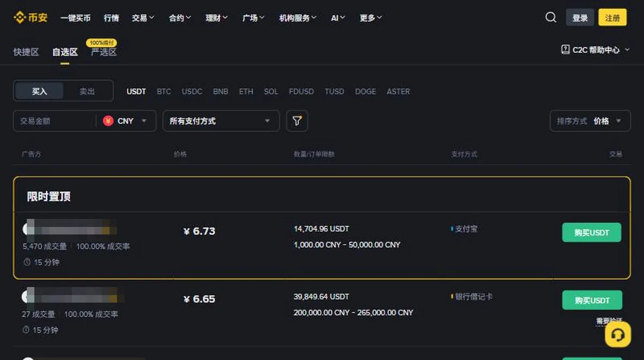This screenshot has height=360, width=644.
Task: Open the 排序方式 价格 sort dropdown
Action: coord(590,121)
